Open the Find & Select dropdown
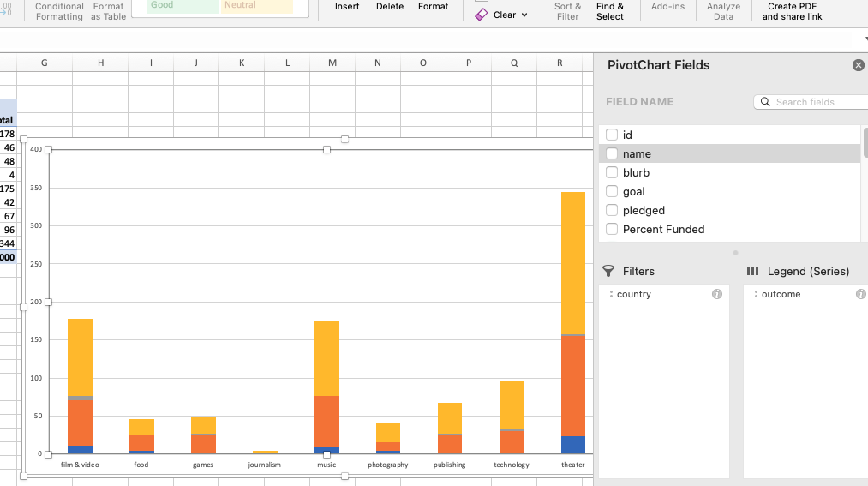868x486 pixels. tap(609, 11)
